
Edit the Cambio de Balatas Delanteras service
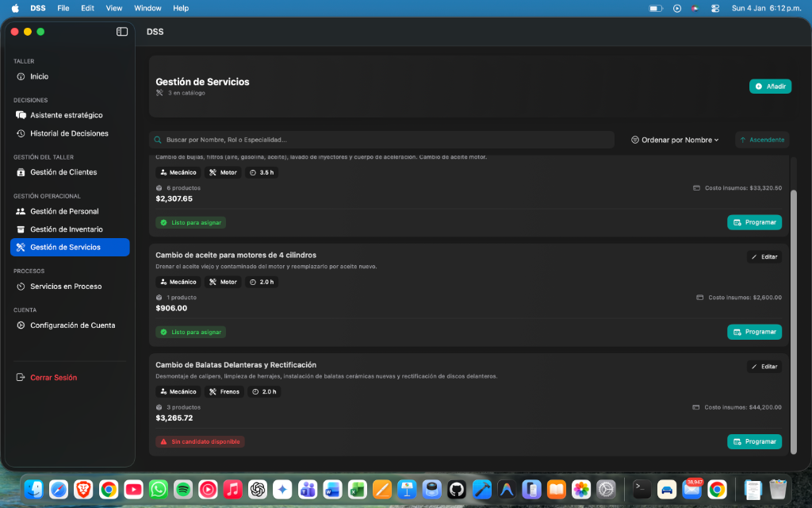click(x=764, y=366)
